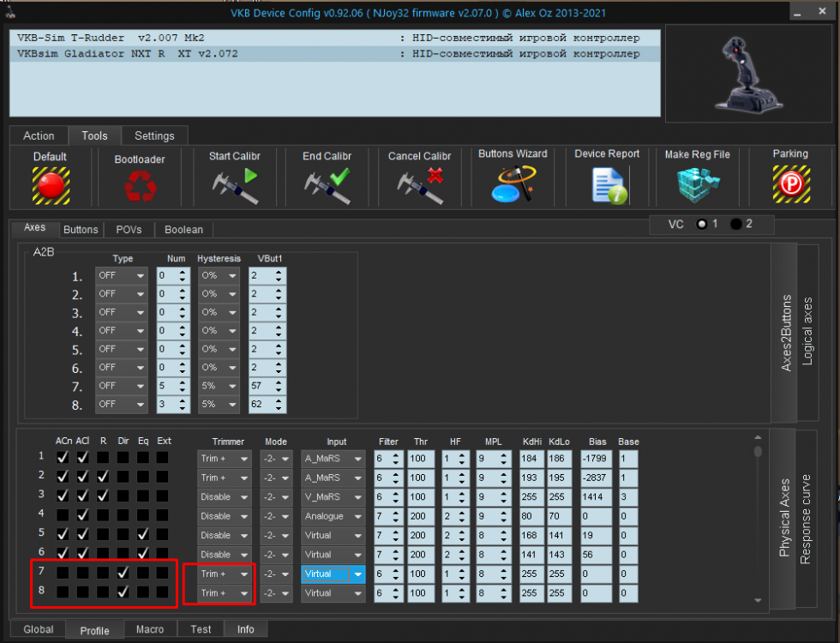Increase the Filter value on row 1 with the stepper
Screen dimensions: 840x643
click(398, 455)
